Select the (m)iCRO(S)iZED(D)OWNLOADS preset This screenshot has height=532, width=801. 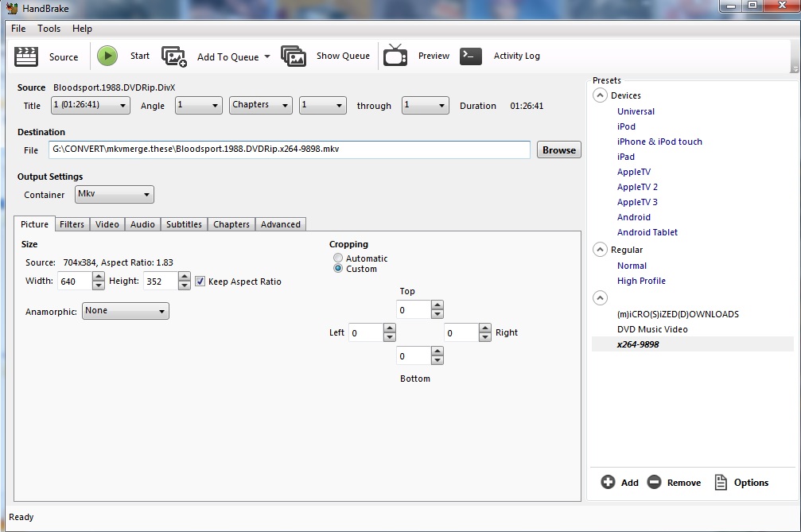[678, 314]
